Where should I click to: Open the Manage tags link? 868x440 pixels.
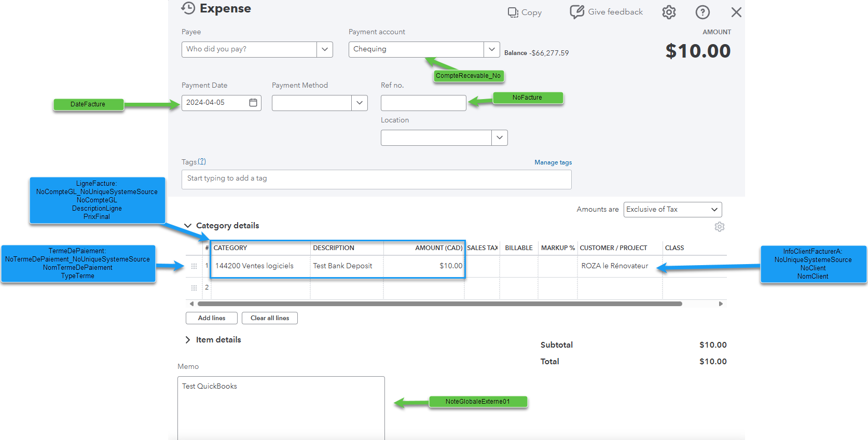(553, 162)
